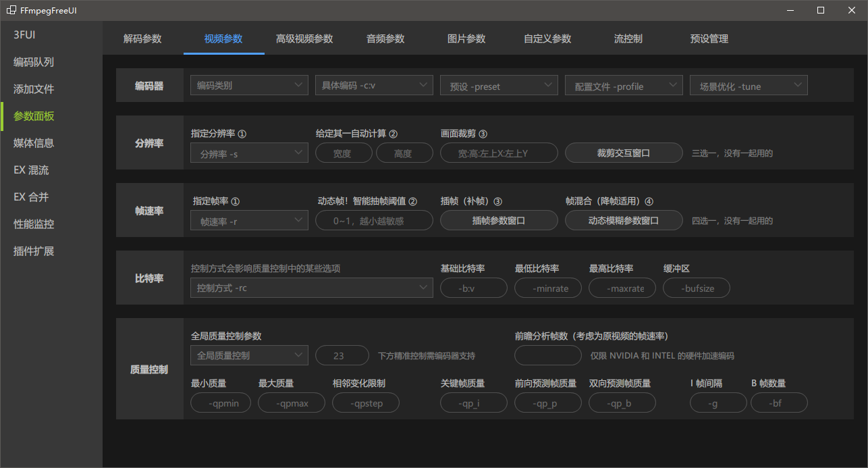Switch to the 解码参数 tab

(142, 38)
